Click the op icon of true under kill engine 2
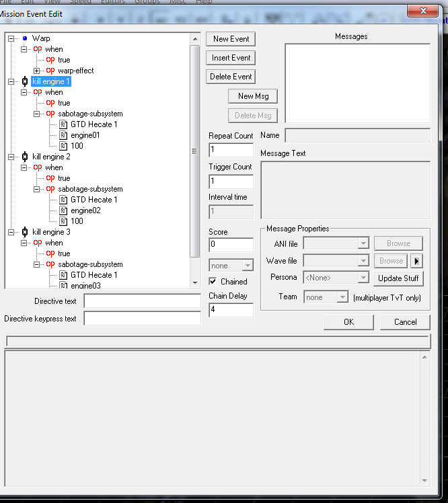Image resolution: width=448 pixels, height=503 pixels. 50,178
